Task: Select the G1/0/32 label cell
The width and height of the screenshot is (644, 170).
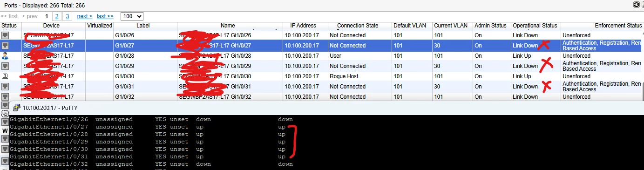Action: pos(124,97)
